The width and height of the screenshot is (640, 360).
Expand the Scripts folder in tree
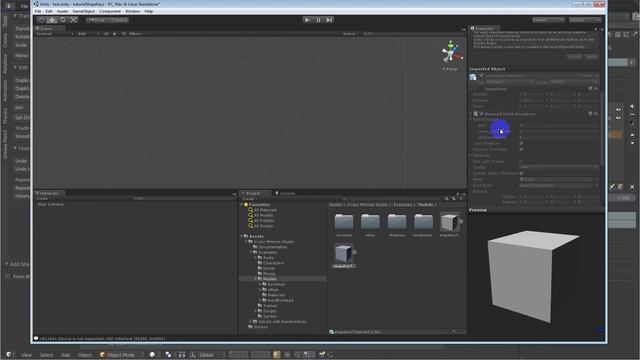pos(256,311)
